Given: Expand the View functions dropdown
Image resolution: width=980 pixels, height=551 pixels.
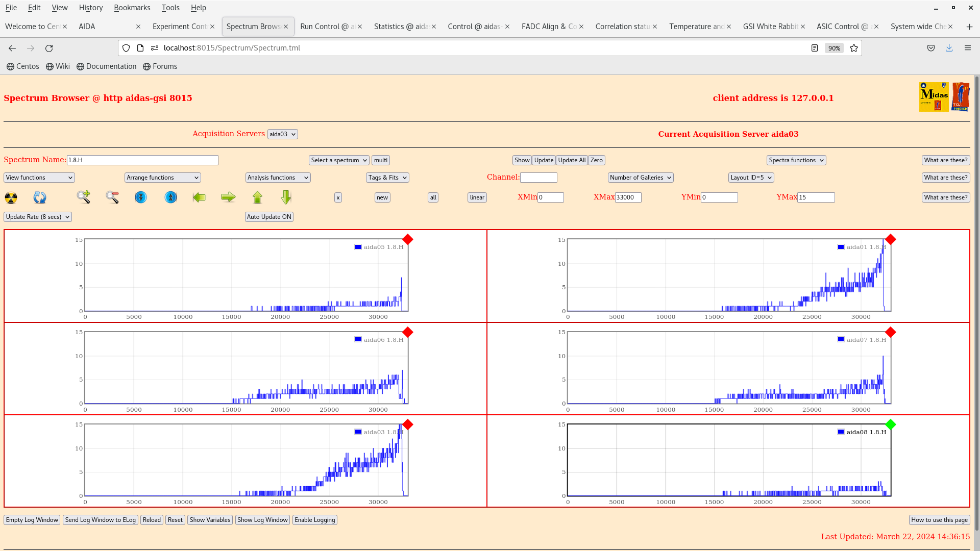Looking at the screenshot, I should 39,178.
